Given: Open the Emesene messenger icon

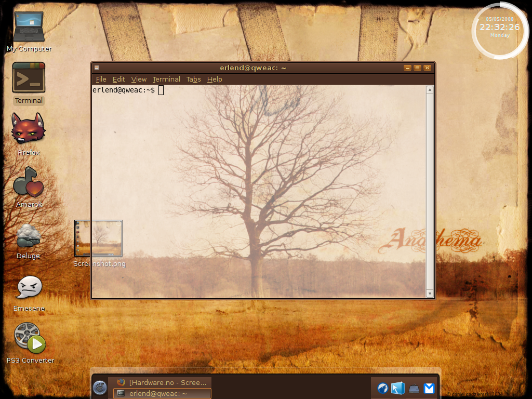Looking at the screenshot, I should point(30,287).
